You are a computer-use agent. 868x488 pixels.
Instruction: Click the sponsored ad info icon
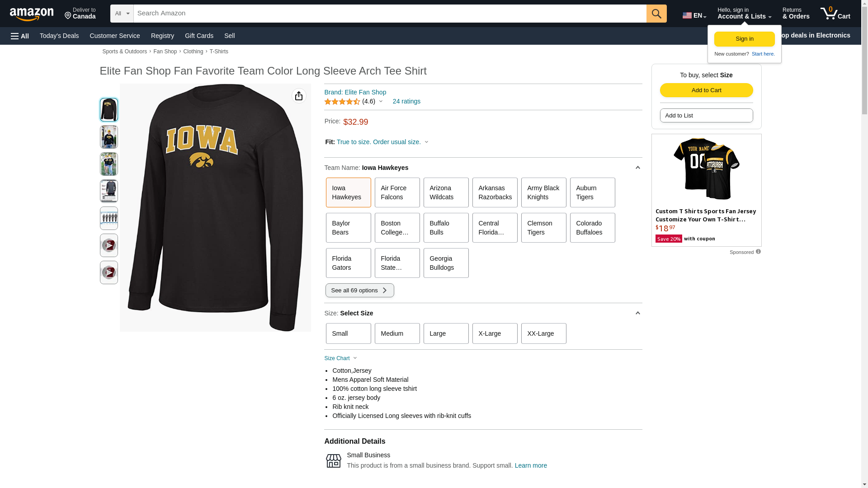click(758, 252)
